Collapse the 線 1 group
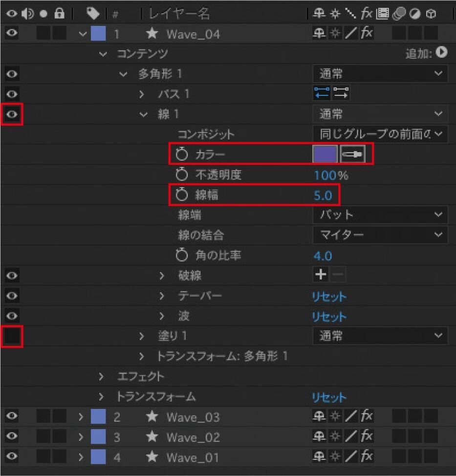Viewport: 456px width, 476px height. click(143, 114)
